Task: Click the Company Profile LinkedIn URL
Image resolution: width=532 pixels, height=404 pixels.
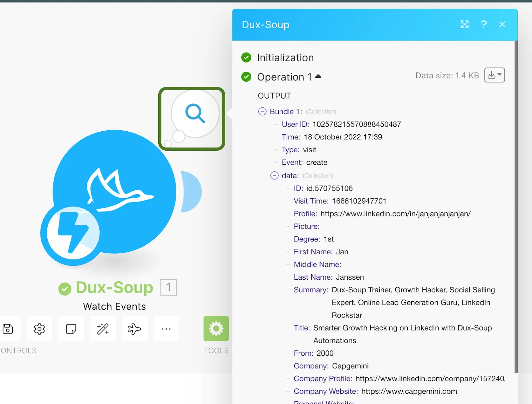Action: 430,378
